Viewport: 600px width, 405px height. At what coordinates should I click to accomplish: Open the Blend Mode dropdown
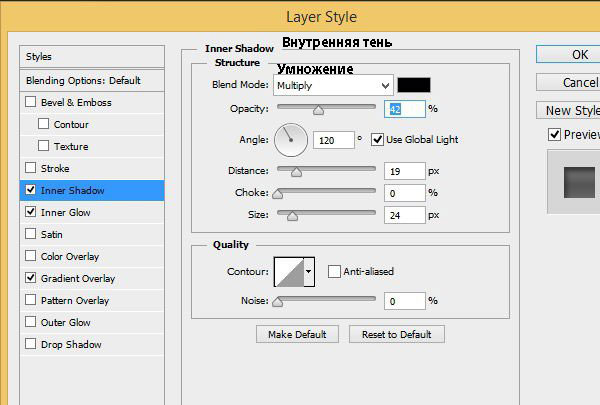(x=333, y=86)
